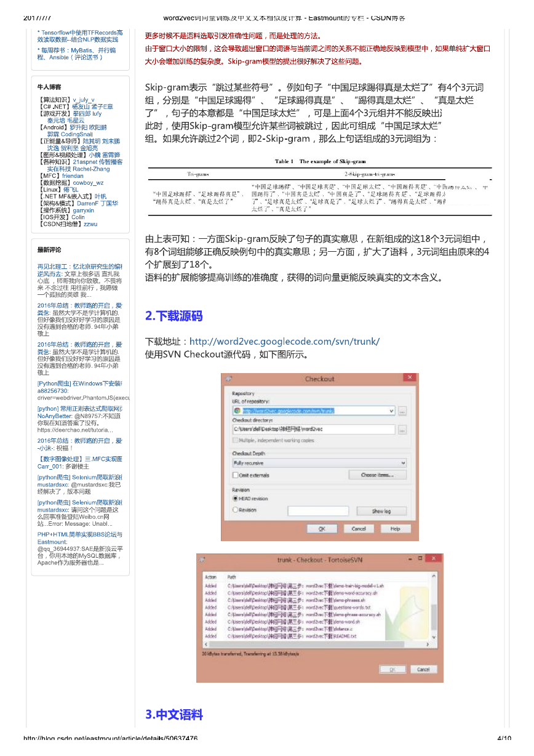Open the DarrenF blogger link
Image resolution: width=534 pixels, height=756 pixels.
86,203
